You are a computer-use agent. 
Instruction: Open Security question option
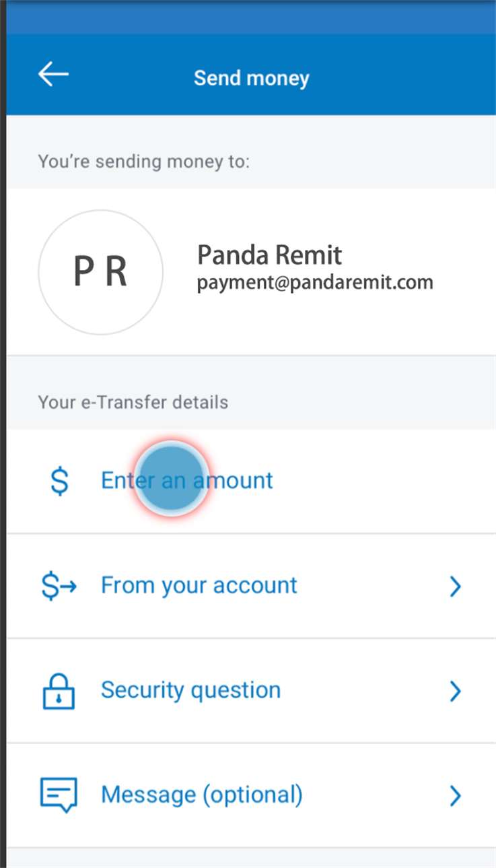[251, 691]
